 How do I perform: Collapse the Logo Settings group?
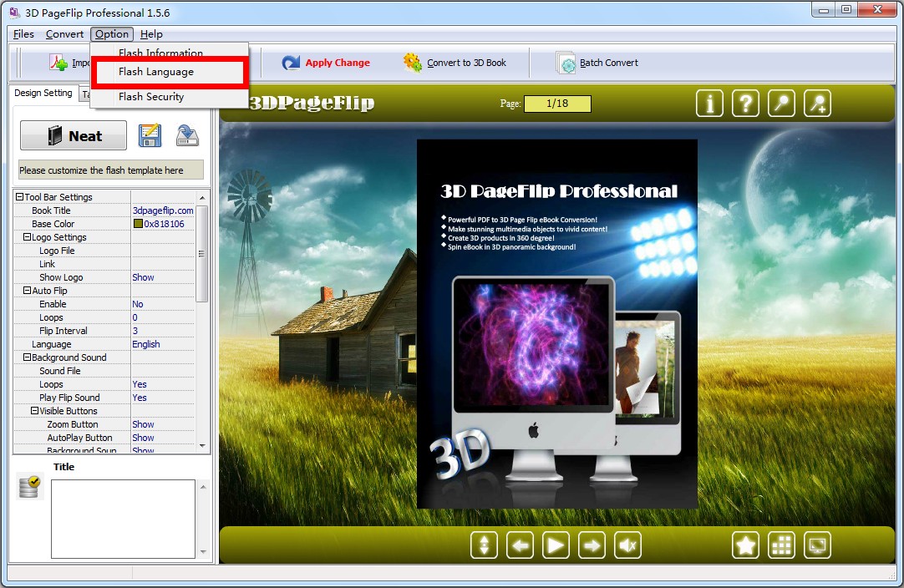[27, 237]
